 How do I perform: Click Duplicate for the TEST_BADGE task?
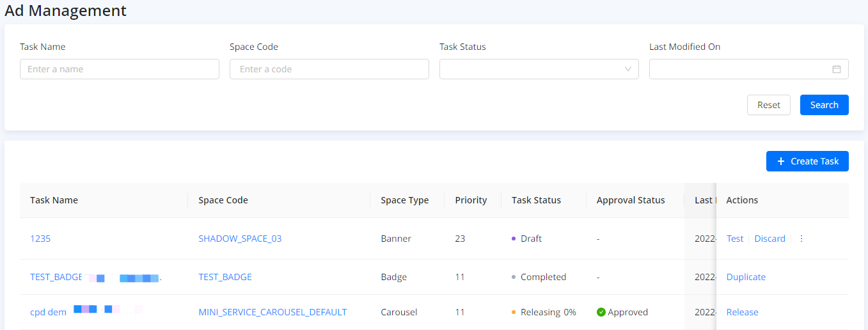pos(746,277)
